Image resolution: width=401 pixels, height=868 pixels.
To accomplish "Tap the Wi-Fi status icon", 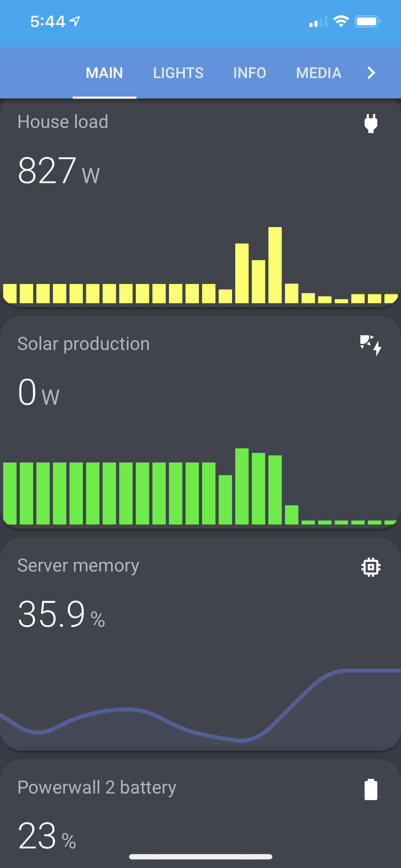I will 341,21.
